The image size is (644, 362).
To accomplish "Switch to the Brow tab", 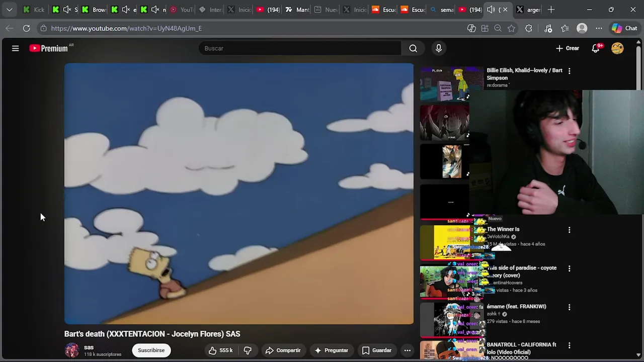I will pos(94,10).
